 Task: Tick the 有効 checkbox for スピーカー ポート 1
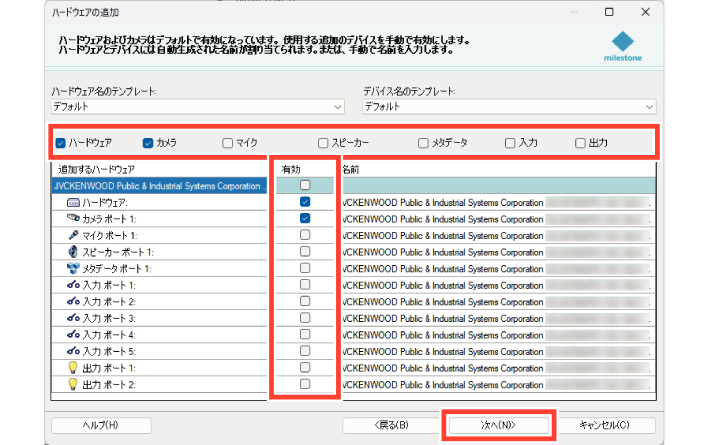coord(305,251)
